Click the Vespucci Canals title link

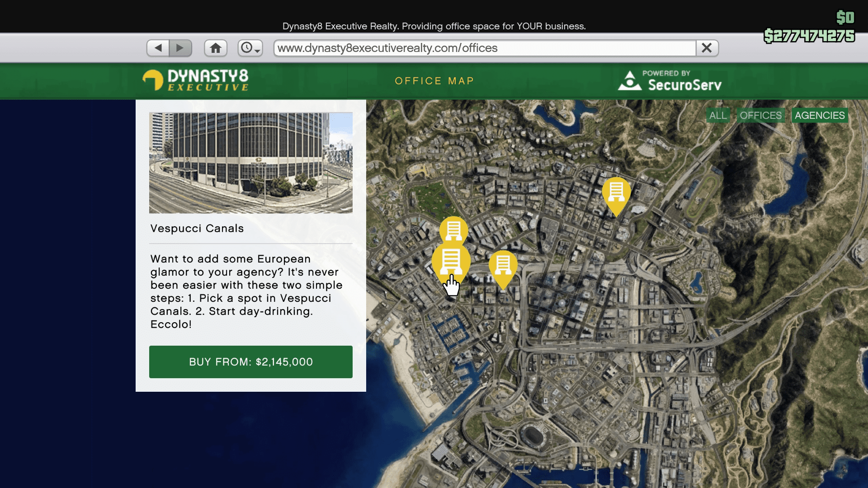pyautogui.click(x=197, y=229)
